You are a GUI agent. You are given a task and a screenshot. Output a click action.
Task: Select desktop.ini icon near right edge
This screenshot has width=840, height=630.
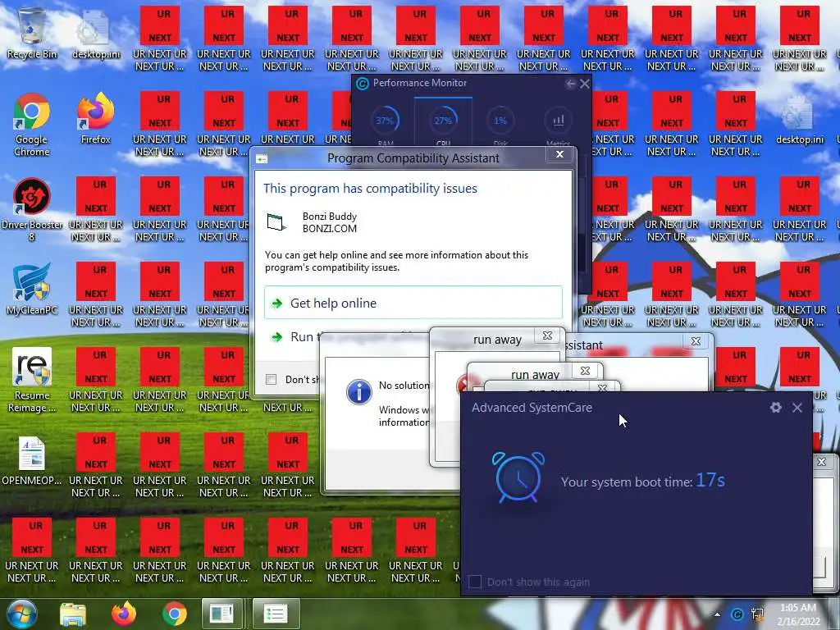(799, 119)
